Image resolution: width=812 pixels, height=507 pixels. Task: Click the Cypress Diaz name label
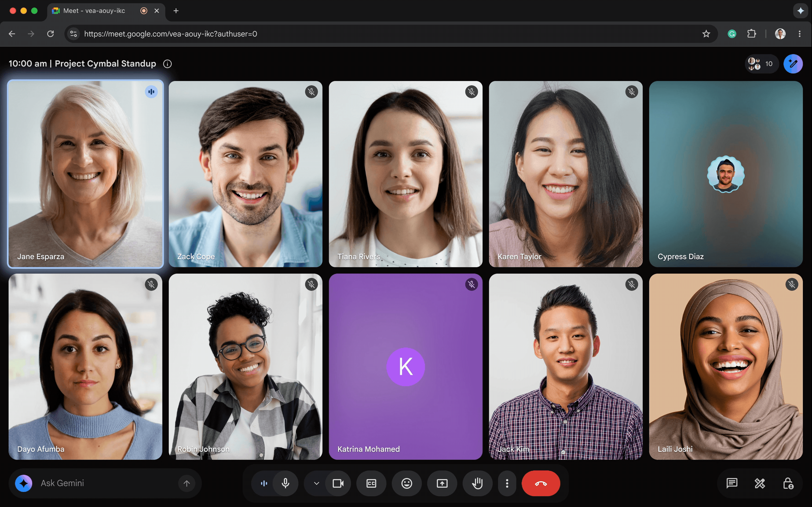point(681,256)
